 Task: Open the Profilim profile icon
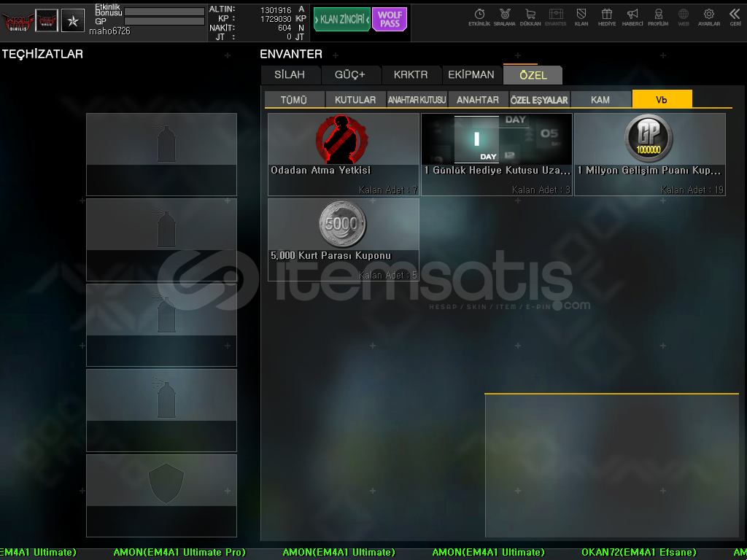tap(658, 17)
